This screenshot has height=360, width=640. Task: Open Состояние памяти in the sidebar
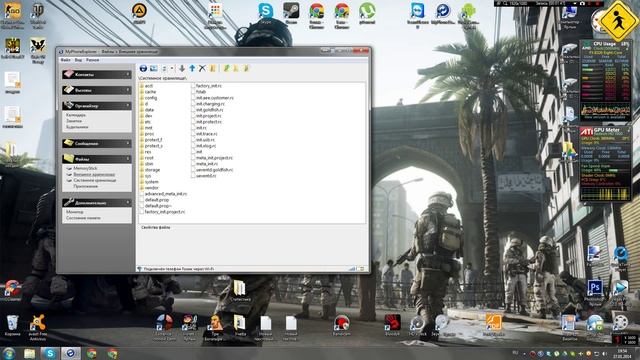83,218
